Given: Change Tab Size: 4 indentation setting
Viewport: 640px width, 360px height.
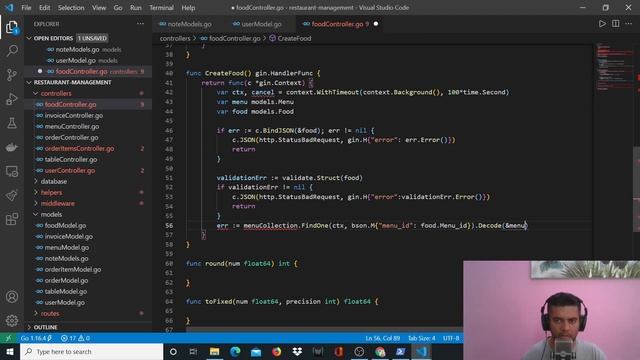Looking at the screenshot, I should pos(422,338).
